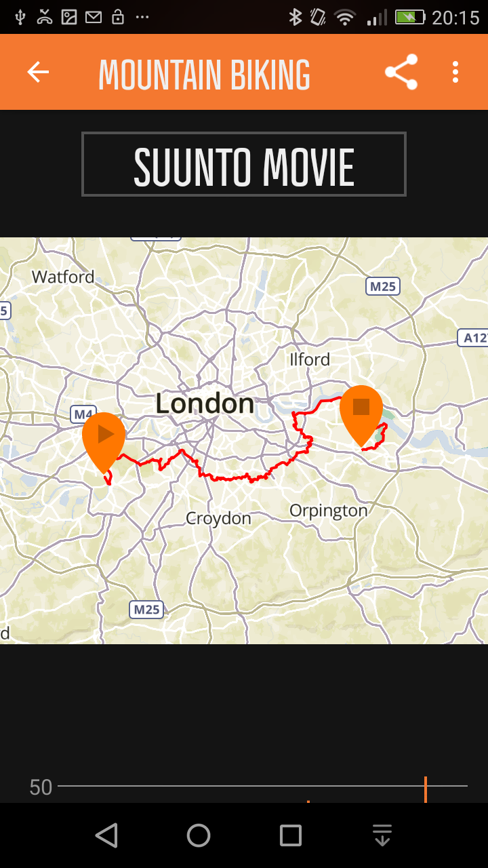Tap Android home circle button
This screenshot has height=868, width=488.
pos(199,835)
